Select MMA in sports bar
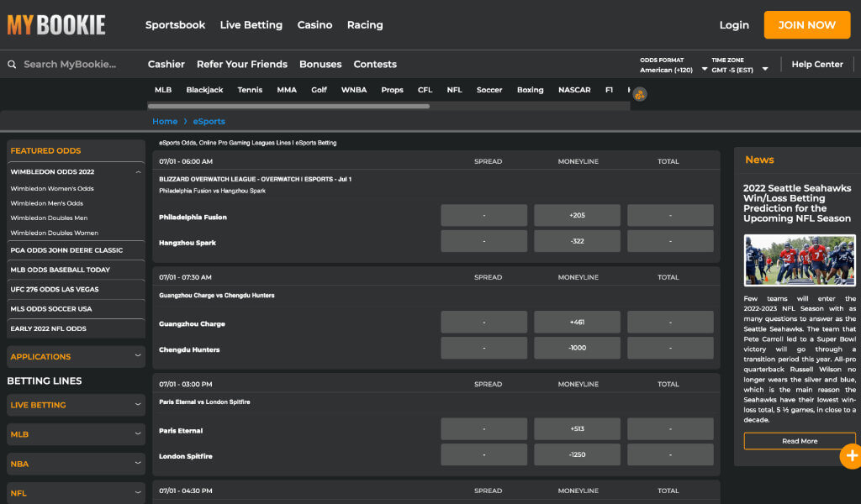The width and height of the screenshot is (861, 504). point(287,90)
